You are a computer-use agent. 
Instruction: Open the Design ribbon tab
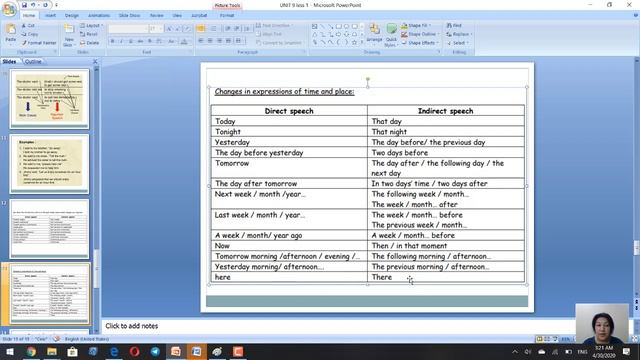pyautogui.click(x=72, y=16)
